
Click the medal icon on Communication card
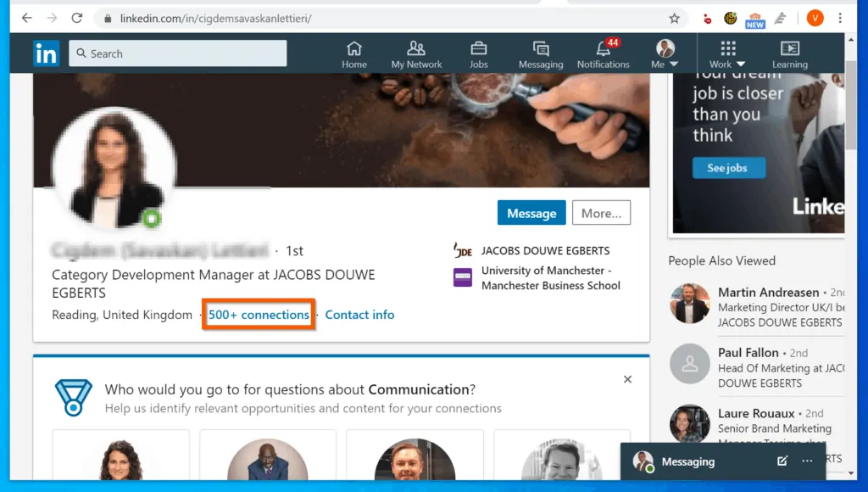pyautogui.click(x=73, y=397)
